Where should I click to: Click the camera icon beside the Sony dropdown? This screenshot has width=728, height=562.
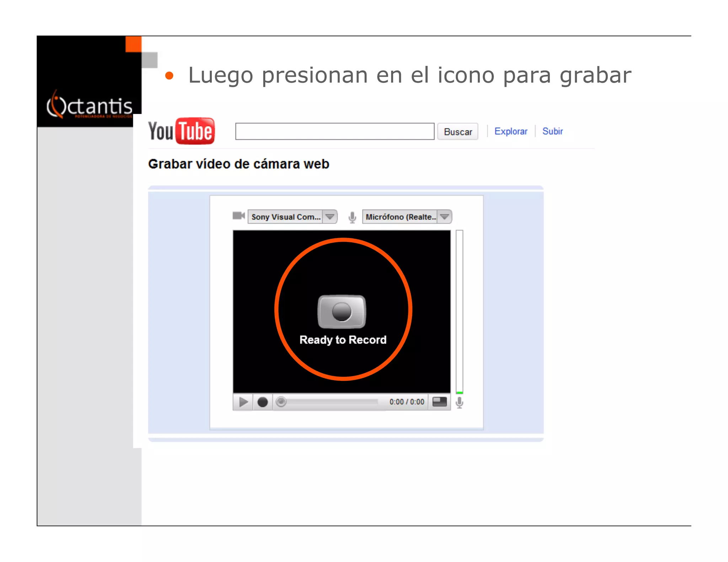(239, 216)
